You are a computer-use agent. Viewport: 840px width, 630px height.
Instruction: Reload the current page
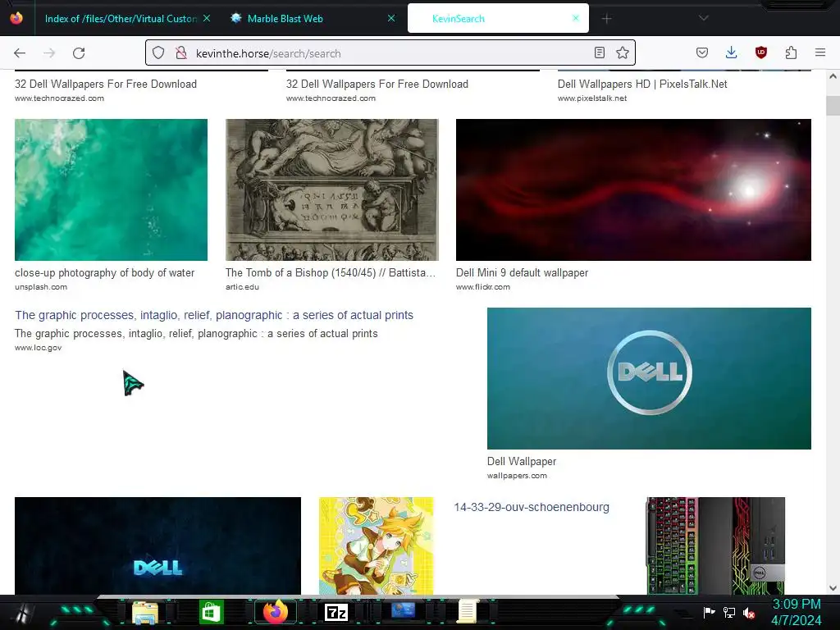(79, 53)
